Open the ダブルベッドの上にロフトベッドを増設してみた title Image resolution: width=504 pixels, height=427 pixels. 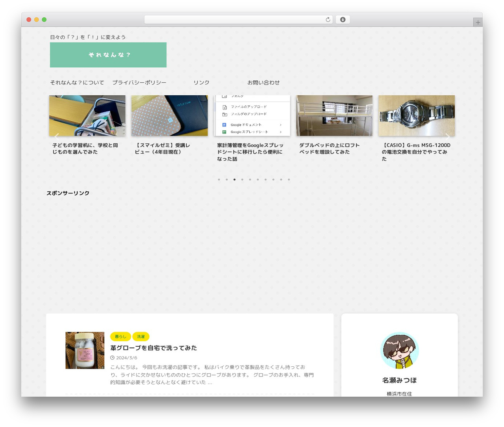329,149
